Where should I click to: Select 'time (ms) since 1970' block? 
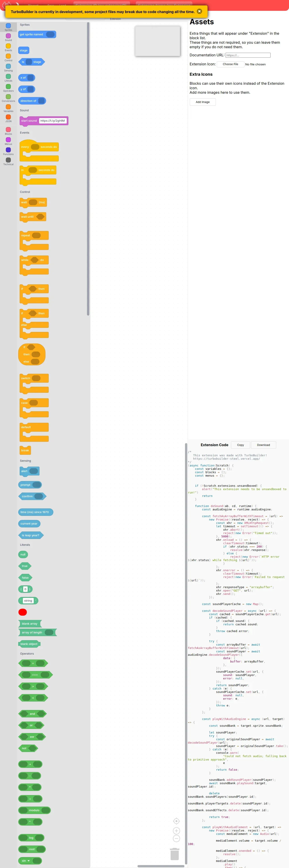36,512
